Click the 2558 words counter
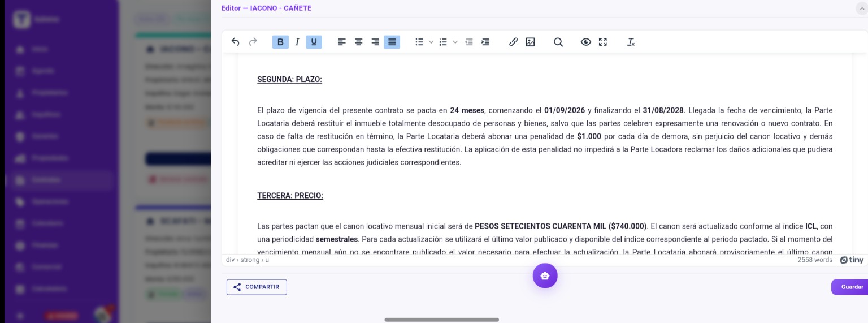The height and width of the screenshot is (323, 868). tap(815, 260)
